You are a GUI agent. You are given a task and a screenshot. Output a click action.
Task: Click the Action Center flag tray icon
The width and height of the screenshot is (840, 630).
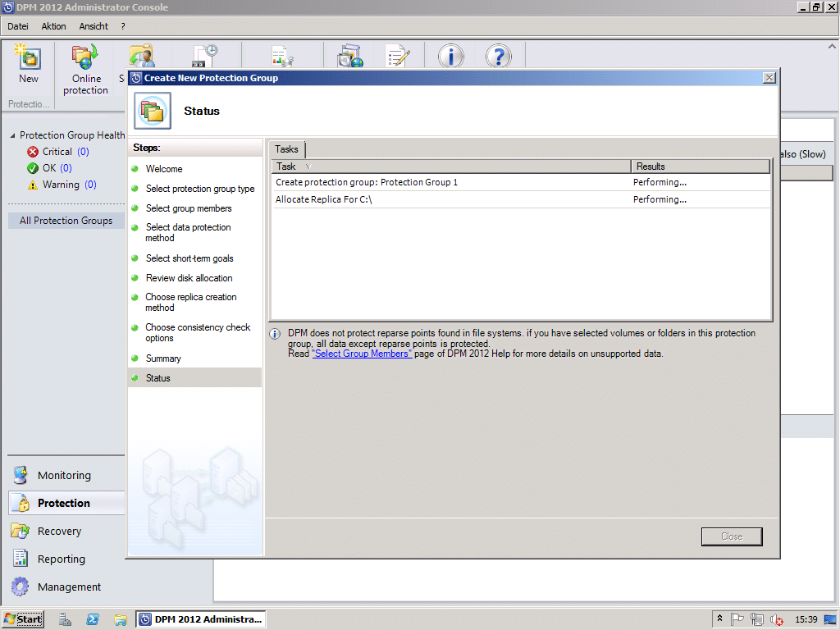(x=737, y=619)
